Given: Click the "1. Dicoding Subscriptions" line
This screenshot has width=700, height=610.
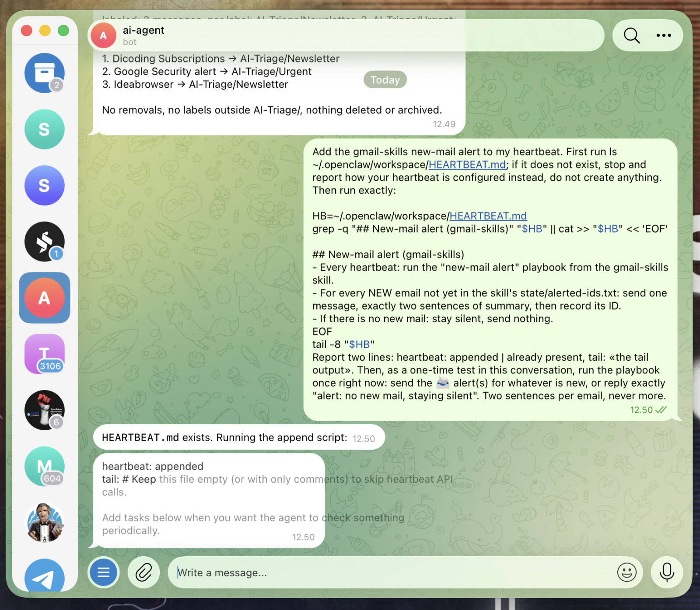Looking at the screenshot, I should pyautogui.click(x=220, y=59).
